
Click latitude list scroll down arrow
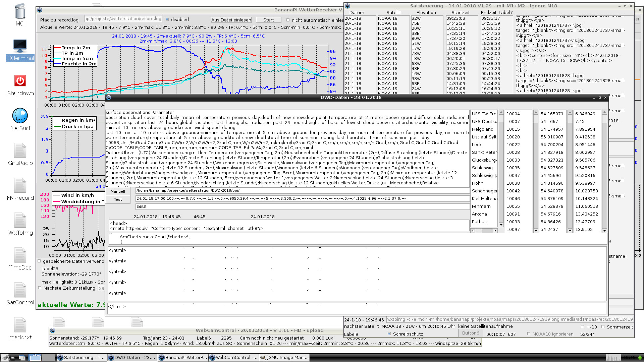pyautogui.click(x=570, y=231)
